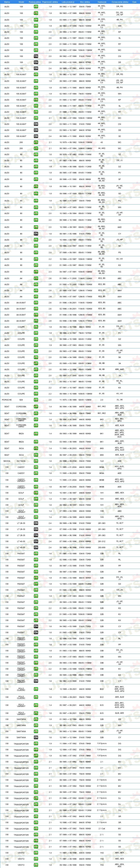The height and width of the screenshot is (868, 140).
Task: Click the engine code AAD in Audi 80 row
Action: click(x=119, y=227)
